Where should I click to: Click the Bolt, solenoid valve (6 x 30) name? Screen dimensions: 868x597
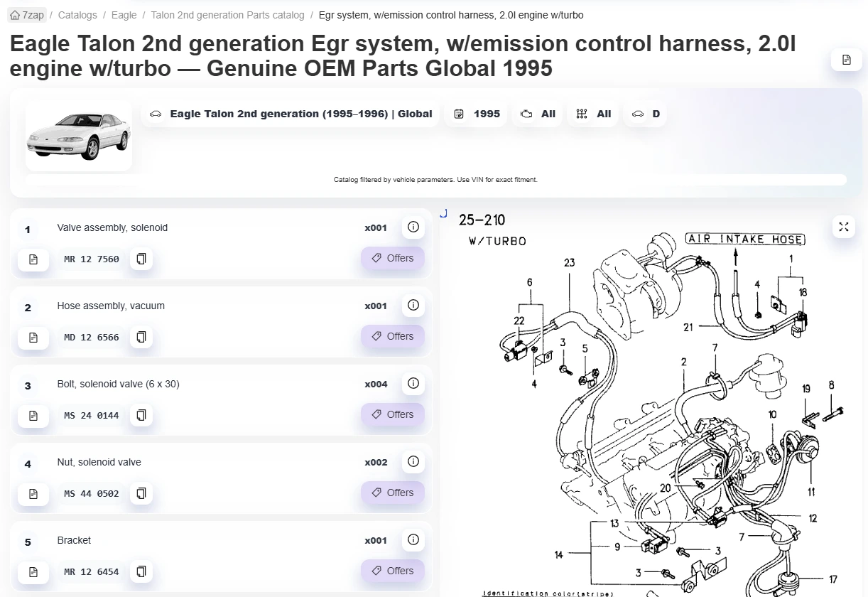point(118,384)
